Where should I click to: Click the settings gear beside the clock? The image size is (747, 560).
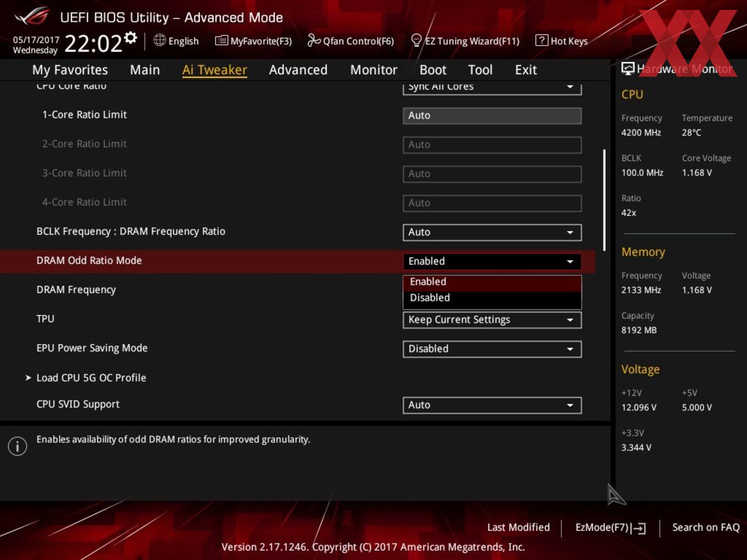[130, 37]
